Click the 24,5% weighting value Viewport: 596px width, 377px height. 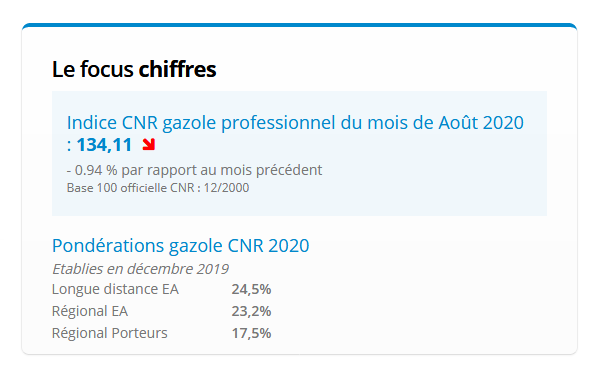pos(251,290)
